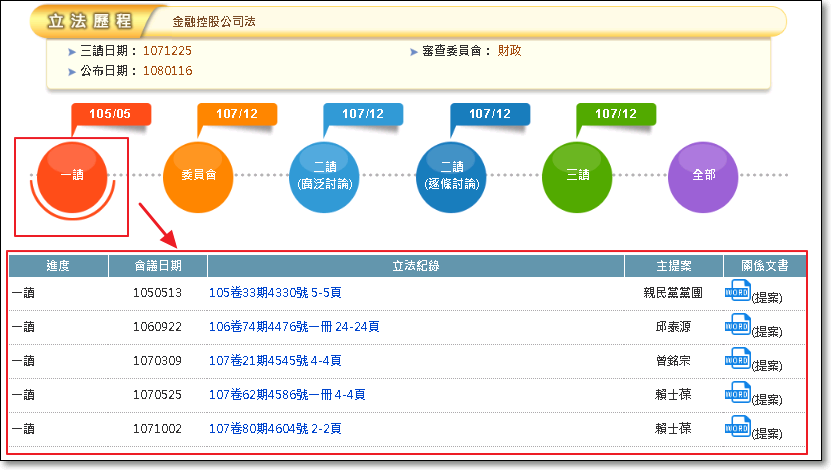This screenshot has height=474, width=831.
Task: Open Word document icon for 親民黨黨團 proposal
Action: (737, 291)
